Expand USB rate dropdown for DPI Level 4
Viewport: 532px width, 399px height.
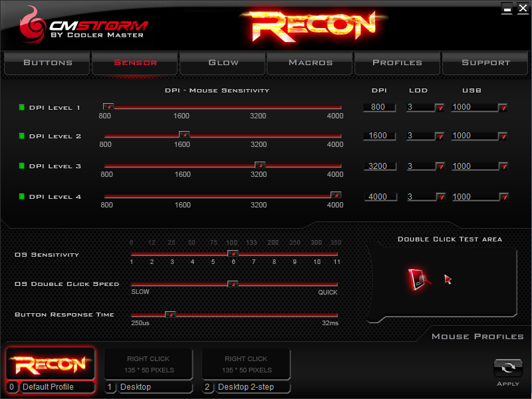tap(504, 197)
